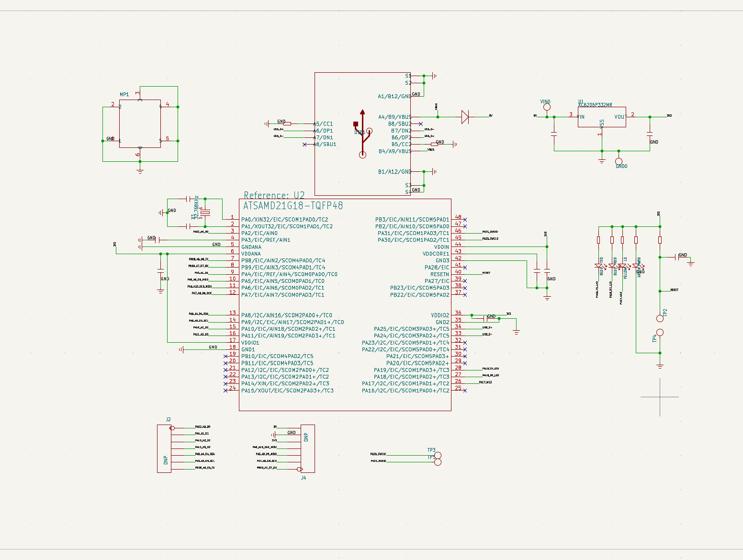The image size is (743, 560).
Task: Select the GNDANA pin label
Action: (x=251, y=247)
